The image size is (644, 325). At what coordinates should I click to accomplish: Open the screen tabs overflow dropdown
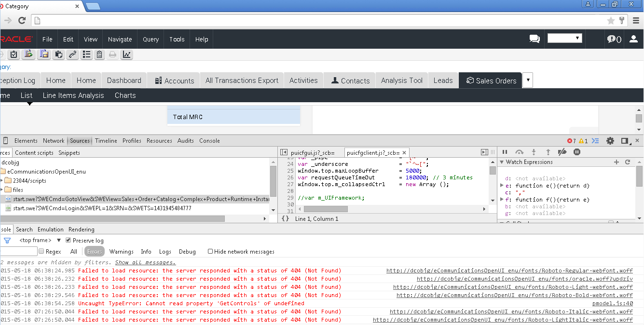(527, 80)
